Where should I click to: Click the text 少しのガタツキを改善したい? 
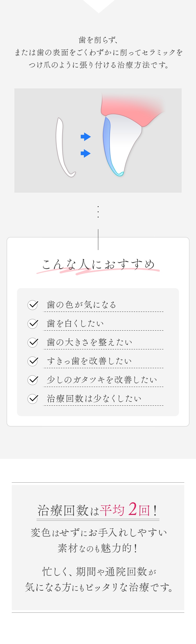[102, 380]
